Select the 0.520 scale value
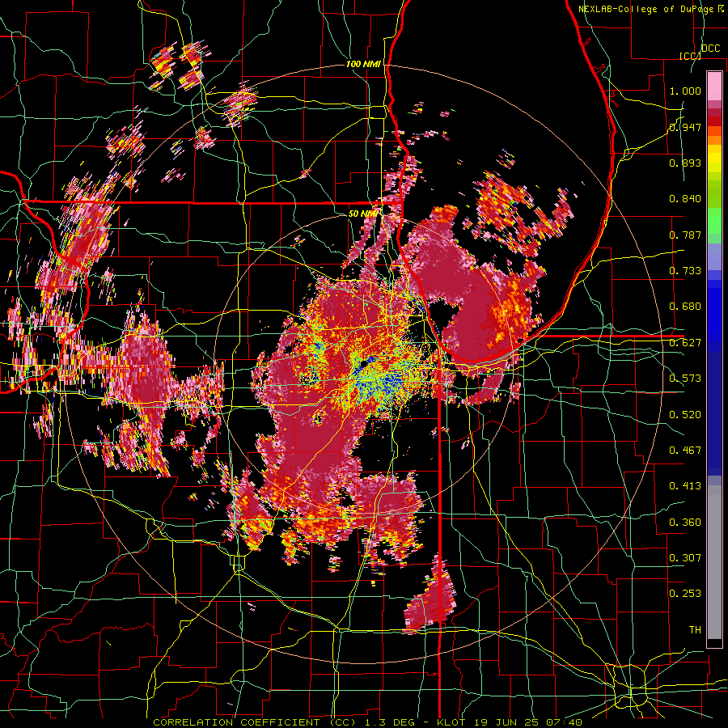The width and height of the screenshot is (728, 728). point(685,415)
